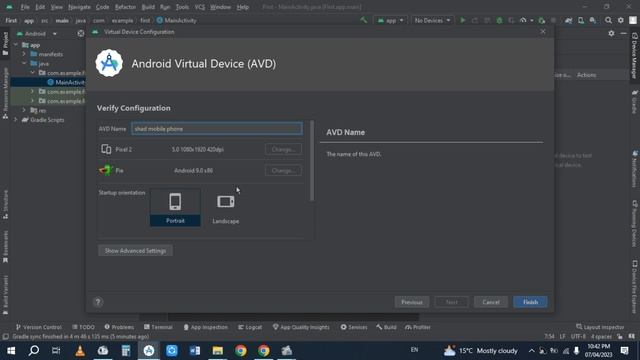Open the File menu

pos(25,7)
